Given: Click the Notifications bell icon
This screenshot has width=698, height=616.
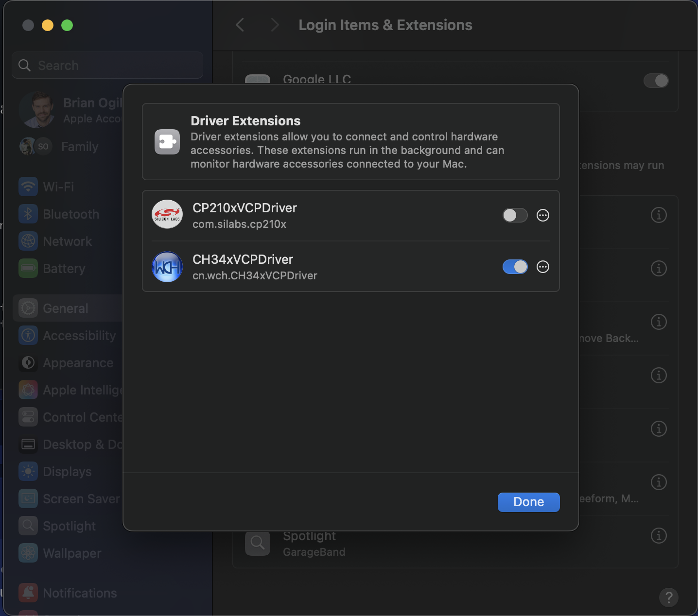Looking at the screenshot, I should (x=28, y=593).
